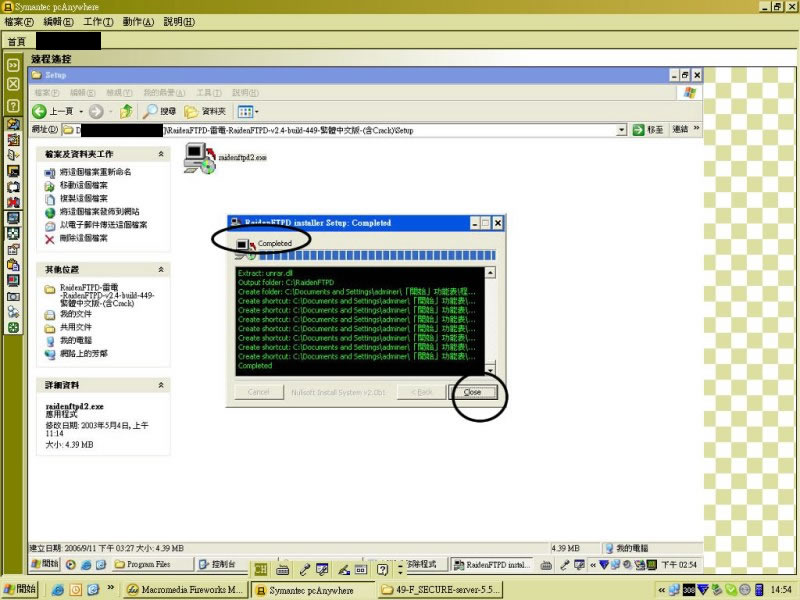Click the CH language indicator in floating bar
This screenshot has width=800, height=600.
point(261,569)
